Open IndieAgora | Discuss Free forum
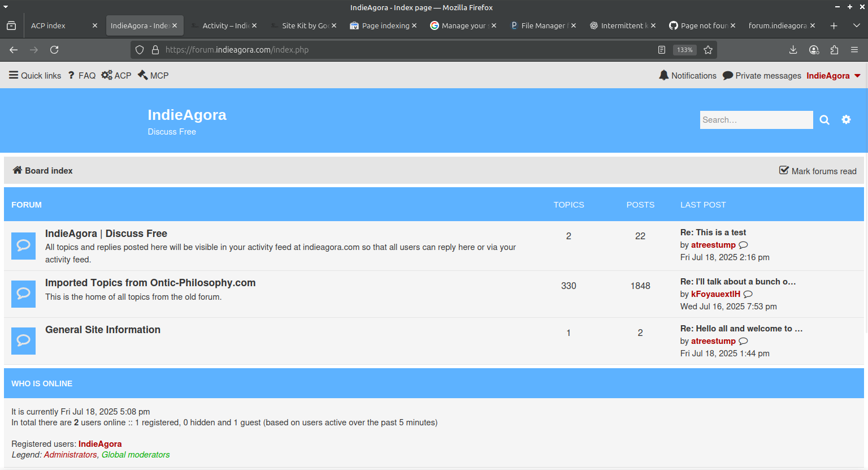 (x=106, y=234)
